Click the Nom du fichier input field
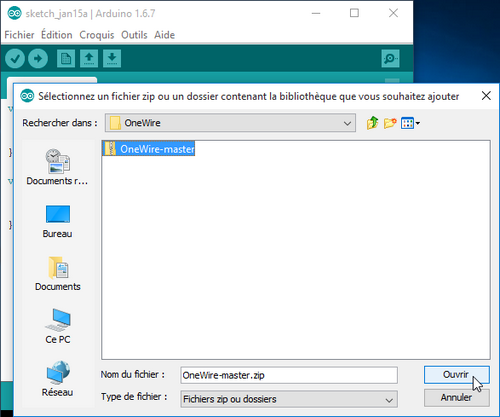Image resolution: width=500 pixels, height=417 pixels. [x=289, y=375]
